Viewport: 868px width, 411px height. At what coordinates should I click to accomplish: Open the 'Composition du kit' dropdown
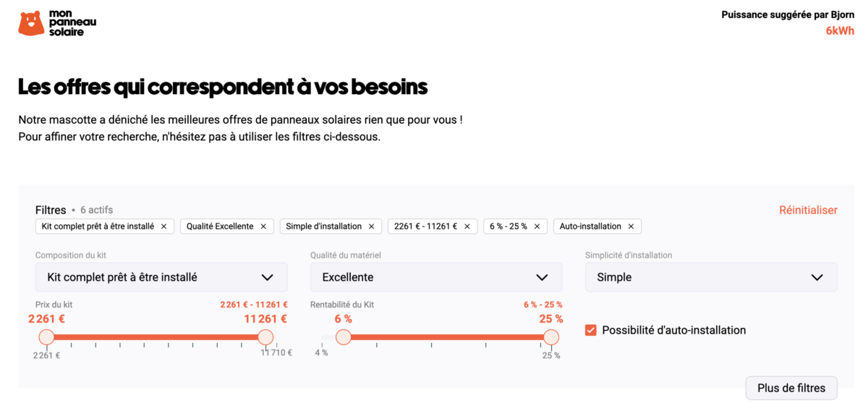click(x=161, y=277)
